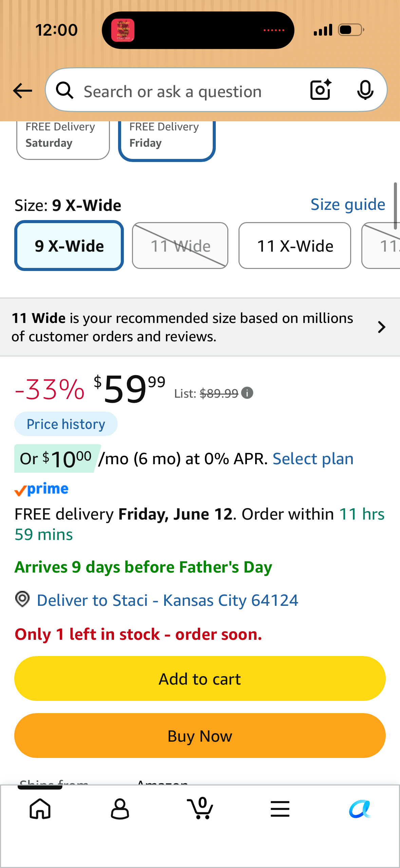This screenshot has height=868, width=400.
Task: Choose FREE Delivery Saturday option
Action: [63, 139]
